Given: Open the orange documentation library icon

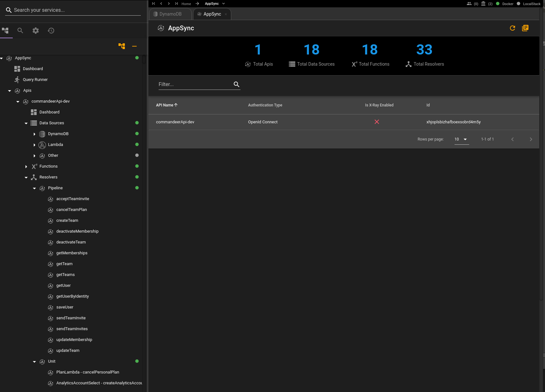Looking at the screenshot, I should tap(525, 28).
